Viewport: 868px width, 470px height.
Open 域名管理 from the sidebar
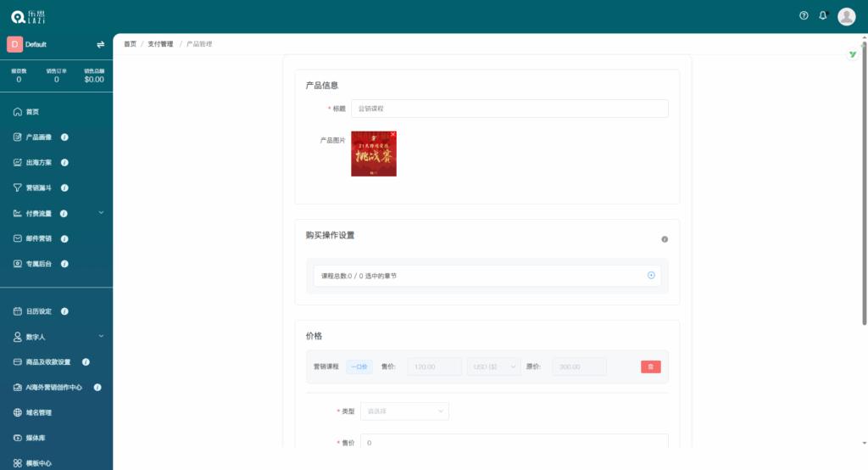[38, 412]
